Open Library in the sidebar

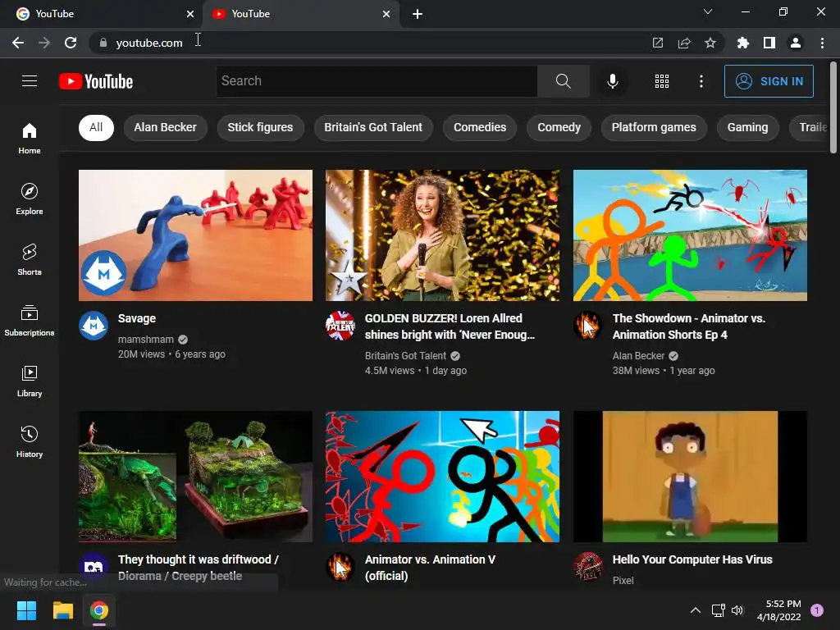pos(30,381)
